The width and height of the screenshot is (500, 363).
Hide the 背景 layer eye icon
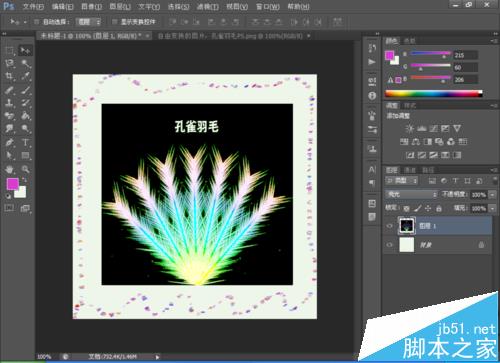tap(389, 245)
